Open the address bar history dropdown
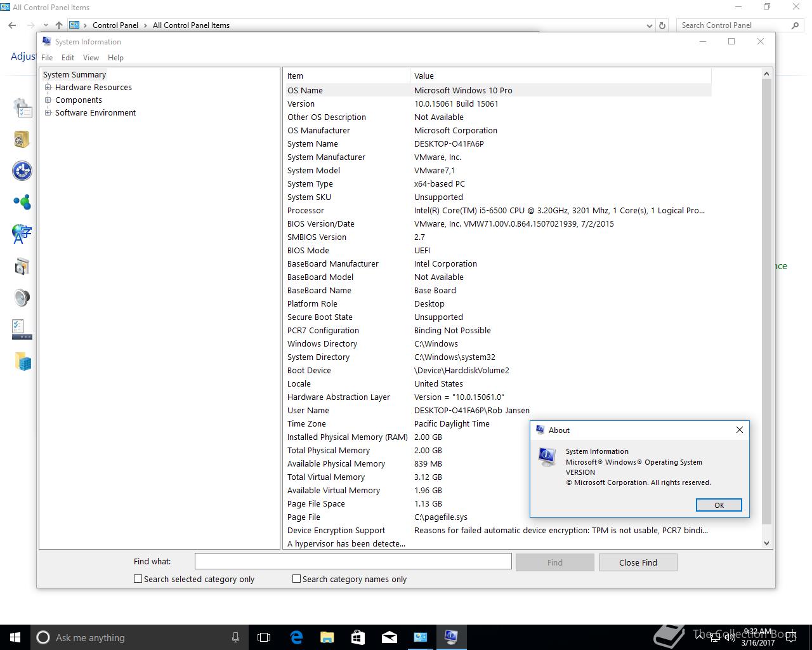 (x=649, y=25)
